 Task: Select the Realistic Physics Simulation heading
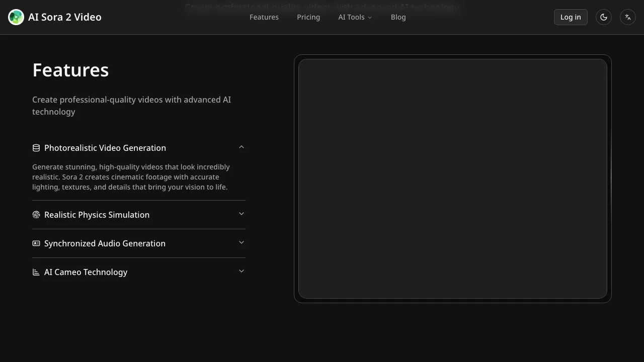pyautogui.click(x=97, y=215)
